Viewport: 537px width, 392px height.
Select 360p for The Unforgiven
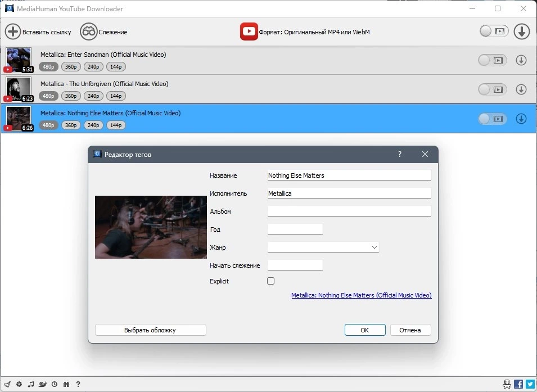[x=71, y=96]
